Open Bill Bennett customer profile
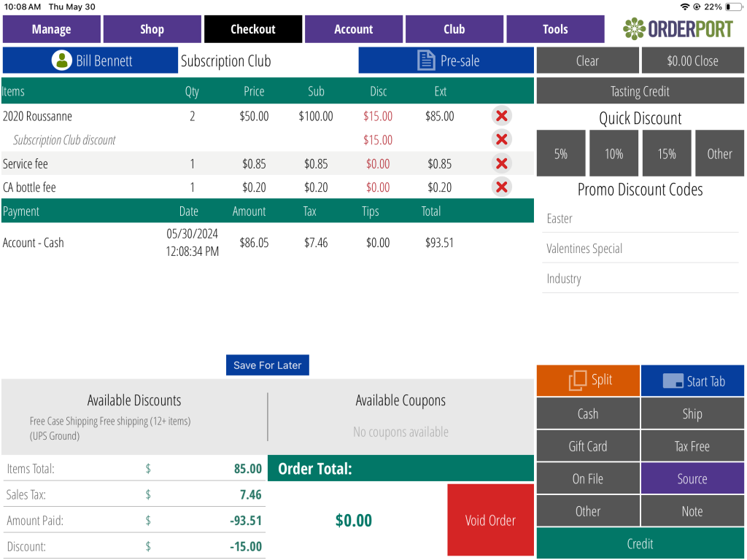This screenshot has height=560, width=747. coord(91,61)
